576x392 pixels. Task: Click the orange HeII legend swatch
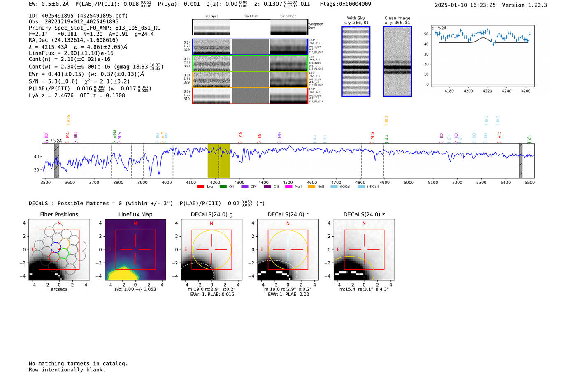(x=311, y=187)
